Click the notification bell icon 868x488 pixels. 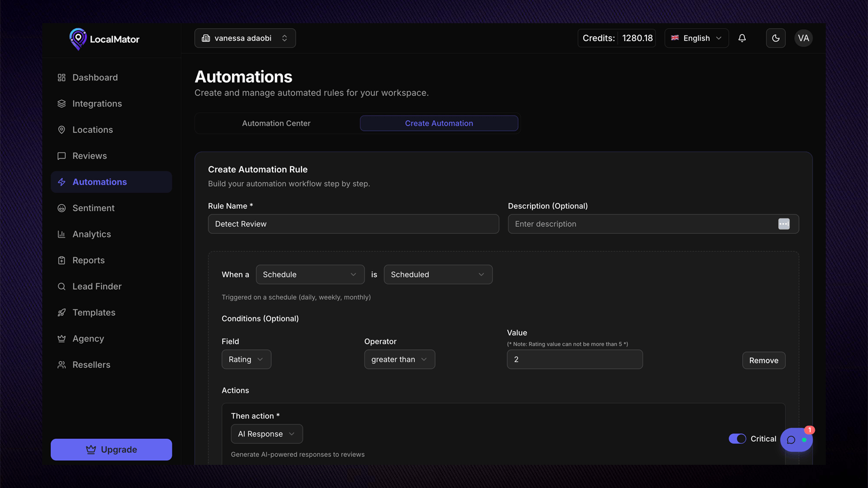742,38
